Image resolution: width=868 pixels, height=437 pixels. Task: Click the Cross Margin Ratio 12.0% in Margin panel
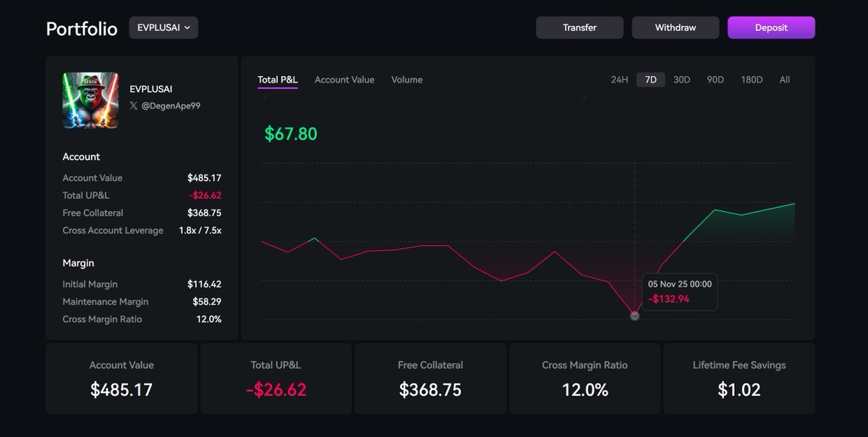[209, 319]
